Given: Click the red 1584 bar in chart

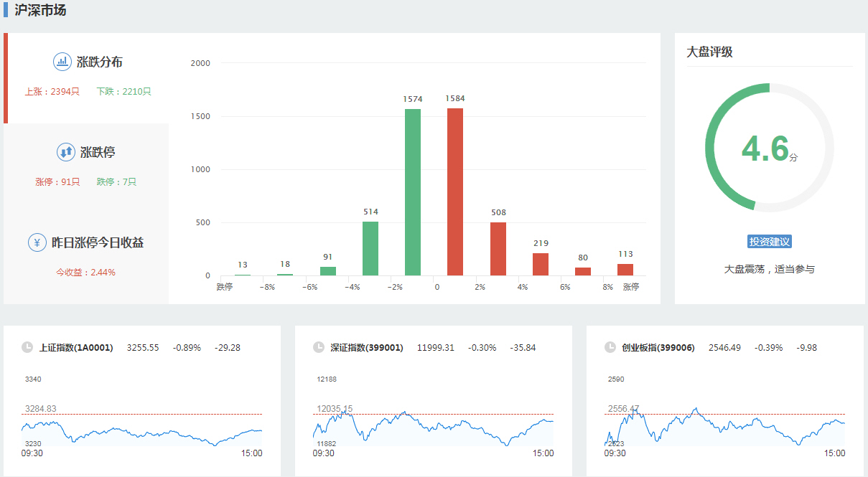Looking at the screenshot, I should 455,192.
